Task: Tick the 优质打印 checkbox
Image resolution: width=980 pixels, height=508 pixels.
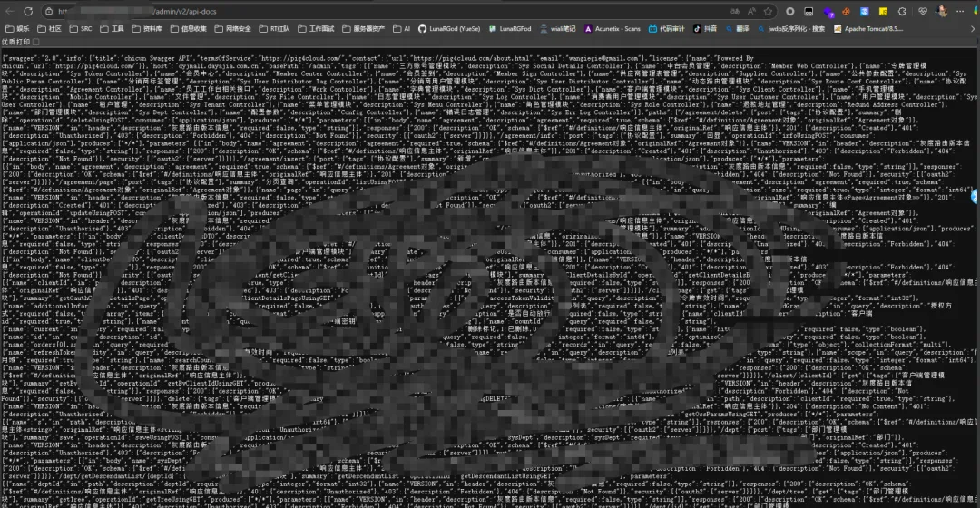Action: click(35, 42)
